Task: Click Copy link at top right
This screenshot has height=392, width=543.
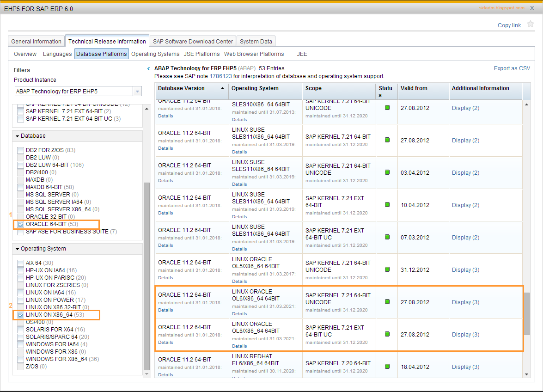Action: (509, 25)
